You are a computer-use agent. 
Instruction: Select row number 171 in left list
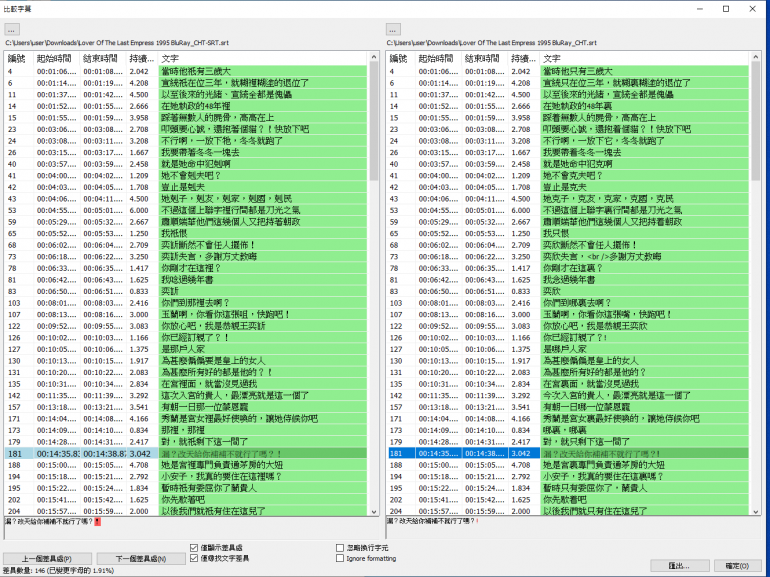tap(14, 419)
